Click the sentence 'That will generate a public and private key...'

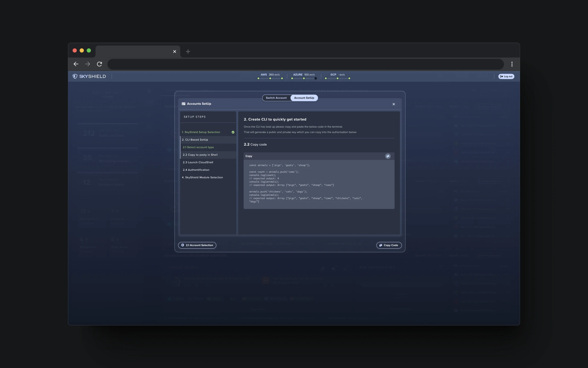click(x=300, y=132)
